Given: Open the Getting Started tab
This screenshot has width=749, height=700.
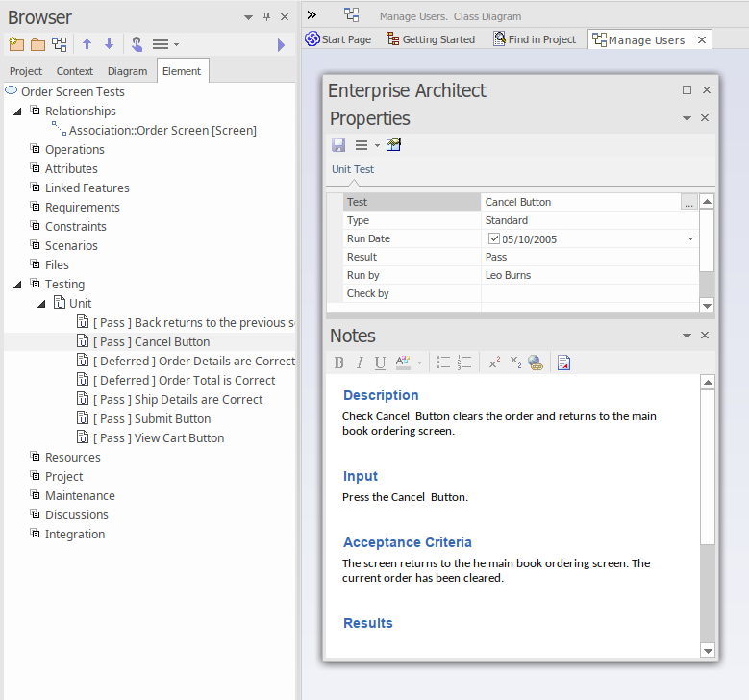Looking at the screenshot, I should (431, 39).
